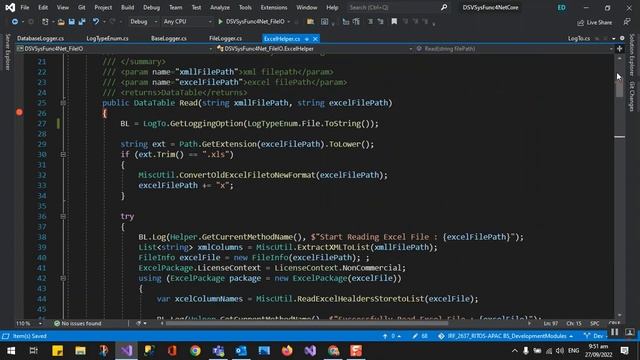Open Sticky Notes from the taskbar
This screenshot has width=640, height=360.
(58, 351)
